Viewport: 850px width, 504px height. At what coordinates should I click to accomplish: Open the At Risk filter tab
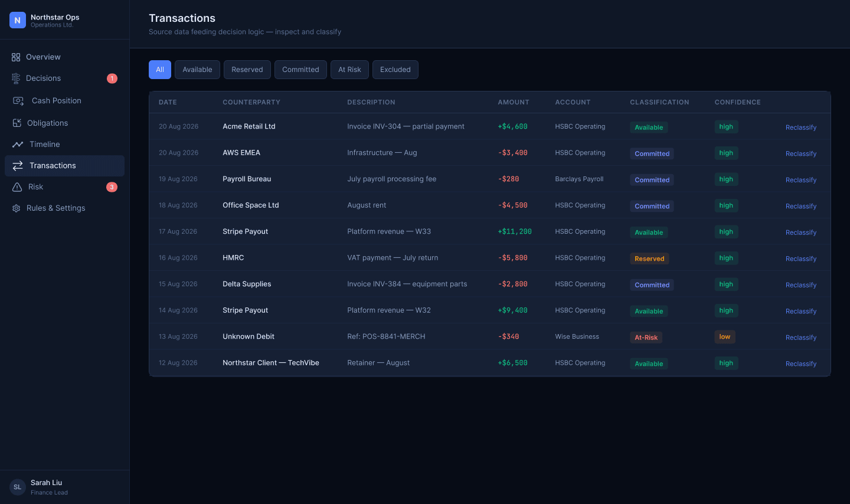tap(349, 70)
